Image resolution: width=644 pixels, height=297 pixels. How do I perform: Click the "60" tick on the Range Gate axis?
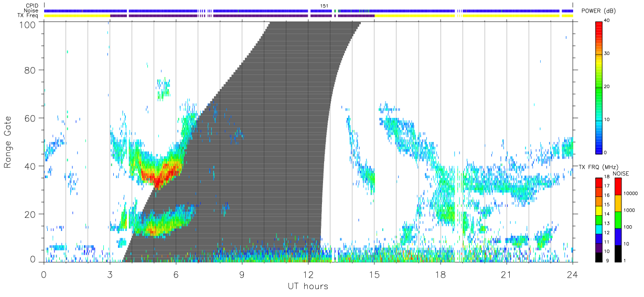31,118
